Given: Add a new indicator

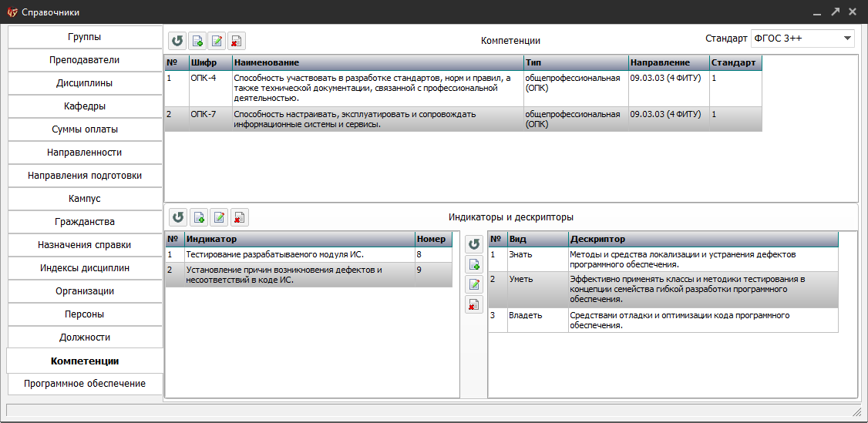Looking at the screenshot, I should (x=200, y=217).
